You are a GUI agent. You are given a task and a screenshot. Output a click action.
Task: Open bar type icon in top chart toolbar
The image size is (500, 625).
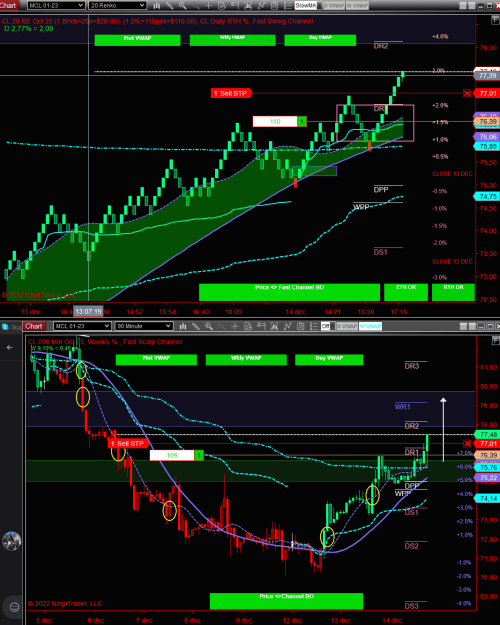tap(157, 6)
